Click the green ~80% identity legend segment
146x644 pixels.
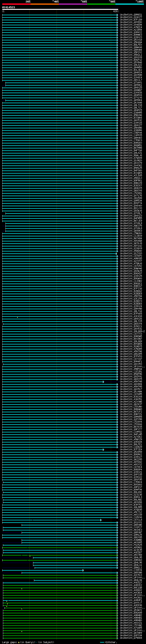pyautogui.click(x=101, y=4)
